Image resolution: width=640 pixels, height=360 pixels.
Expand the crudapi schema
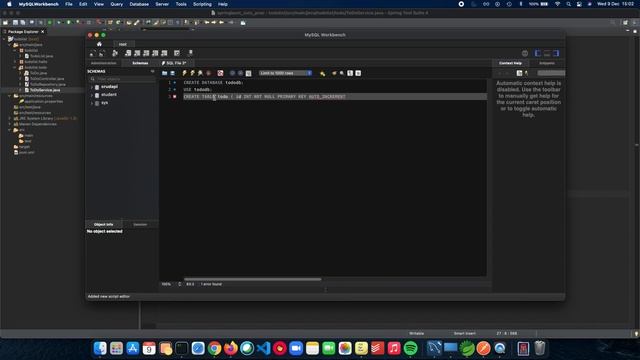tap(92, 87)
